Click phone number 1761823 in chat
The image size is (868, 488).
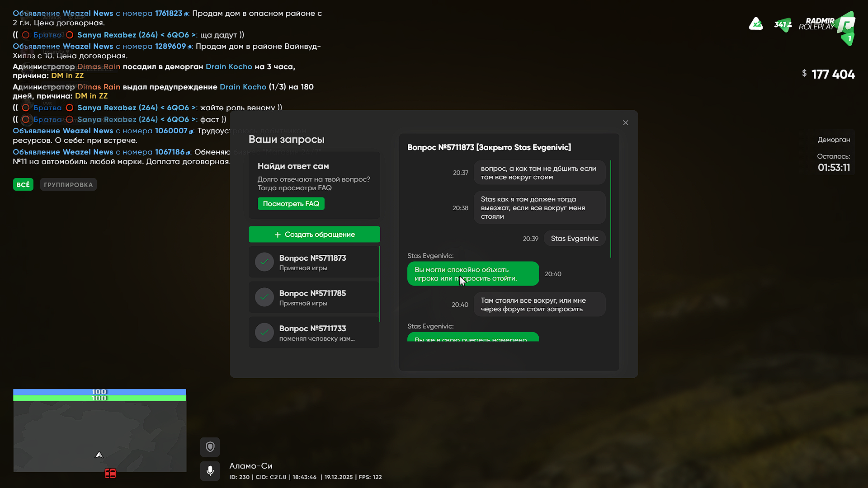click(x=168, y=13)
